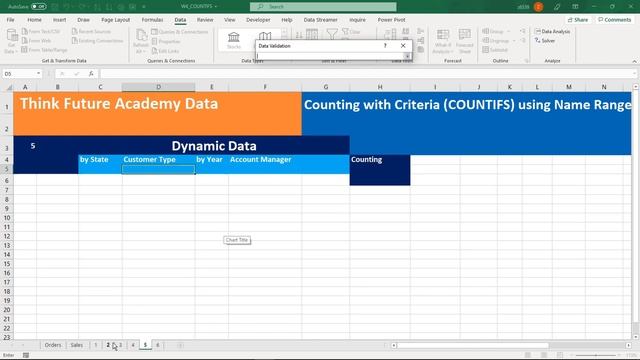The height and width of the screenshot is (360, 640).
Task: Click the 'Counting' header cell
Action: click(380, 160)
